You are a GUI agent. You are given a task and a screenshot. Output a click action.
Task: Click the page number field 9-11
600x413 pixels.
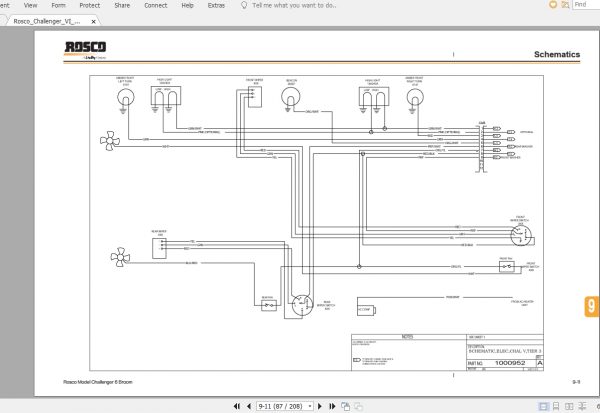(x=282, y=406)
